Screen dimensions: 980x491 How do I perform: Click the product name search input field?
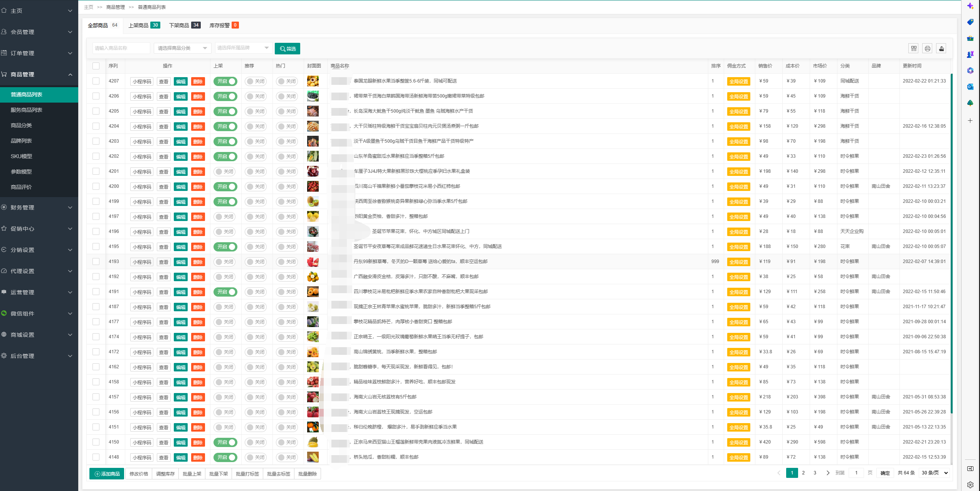click(x=121, y=48)
